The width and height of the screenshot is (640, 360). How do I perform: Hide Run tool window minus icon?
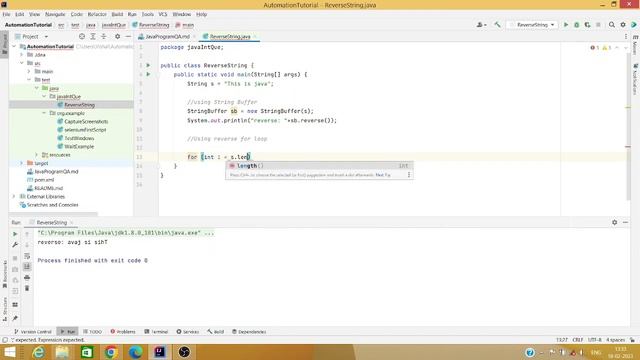pyautogui.click(x=625, y=222)
